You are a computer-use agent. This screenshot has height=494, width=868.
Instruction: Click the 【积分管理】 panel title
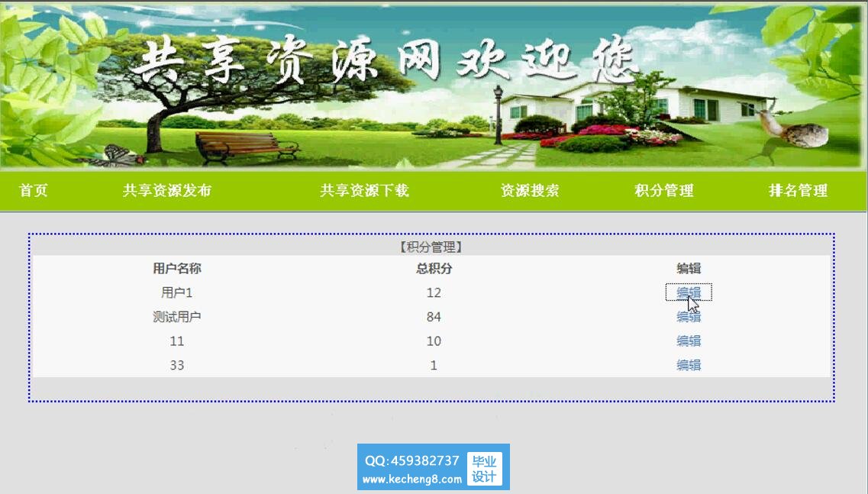(x=431, y=247)
